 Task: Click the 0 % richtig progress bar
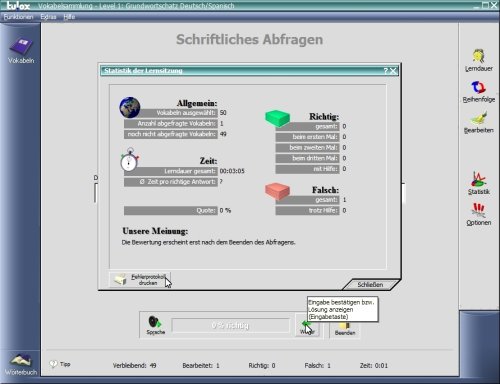230,325
